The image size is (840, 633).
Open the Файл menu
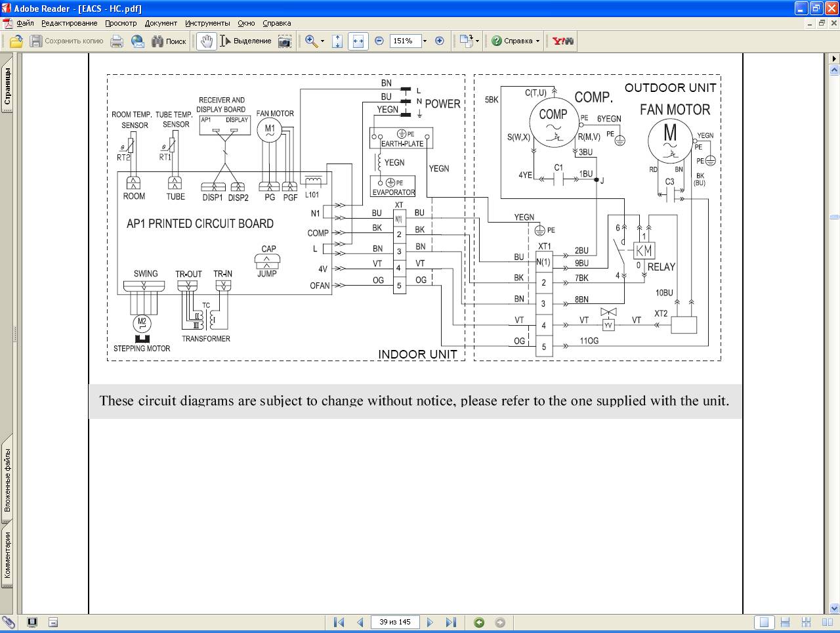click(x=26, y=23)
